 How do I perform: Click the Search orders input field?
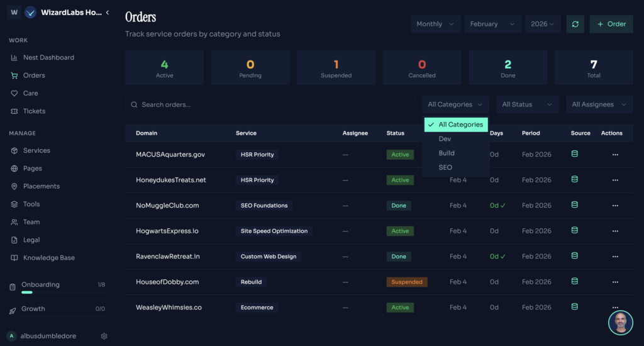270,104
